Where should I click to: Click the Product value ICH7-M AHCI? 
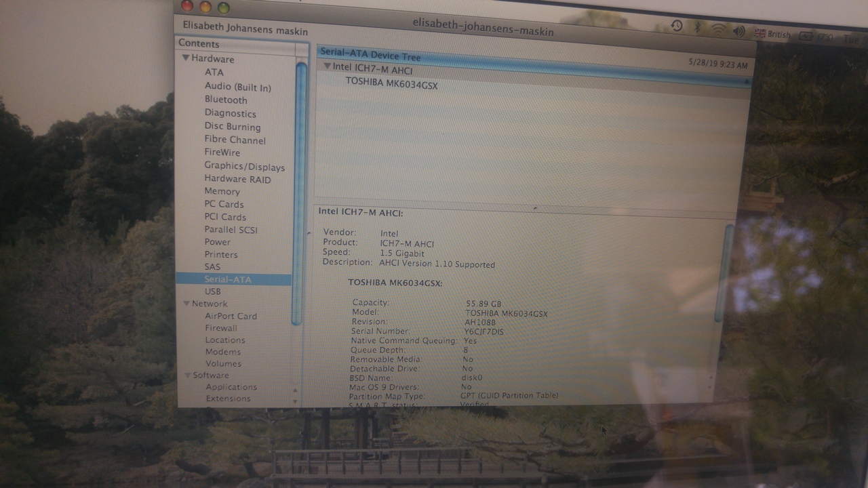(x=407, y=243)
